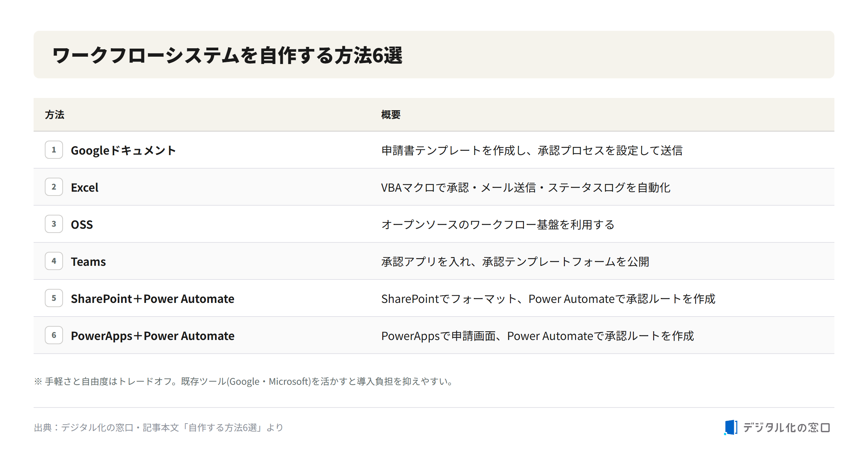Select the Teams method name
This screenshot has width=868, height=468.
88,262
